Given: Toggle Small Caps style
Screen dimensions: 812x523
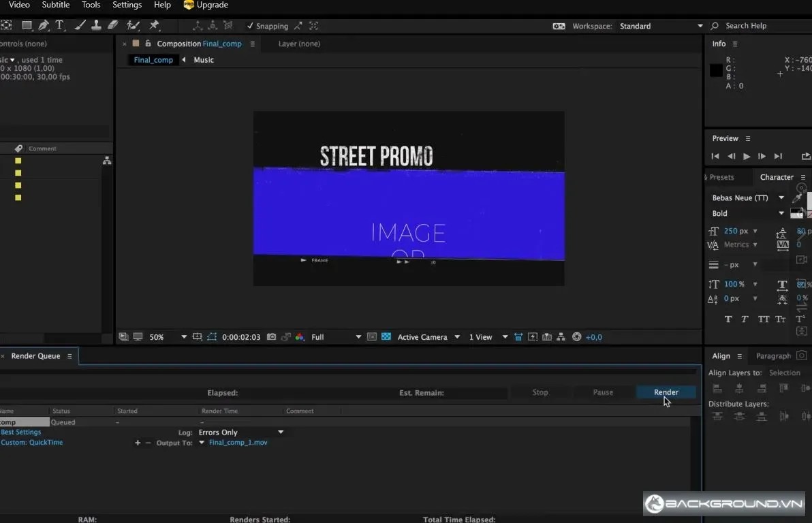Looking at the screenshot, I should [x=781, y=319].
